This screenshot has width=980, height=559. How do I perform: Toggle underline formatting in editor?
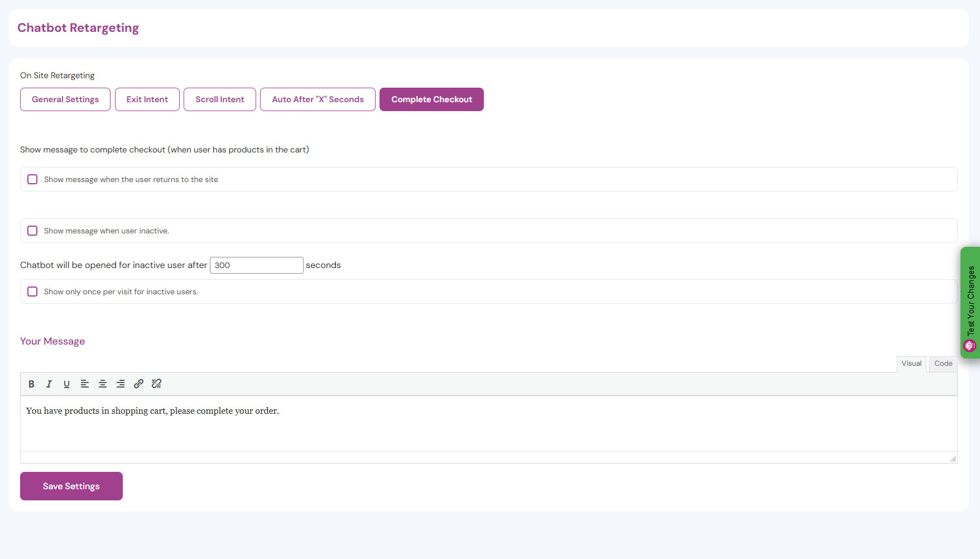[x=66, y=384]
